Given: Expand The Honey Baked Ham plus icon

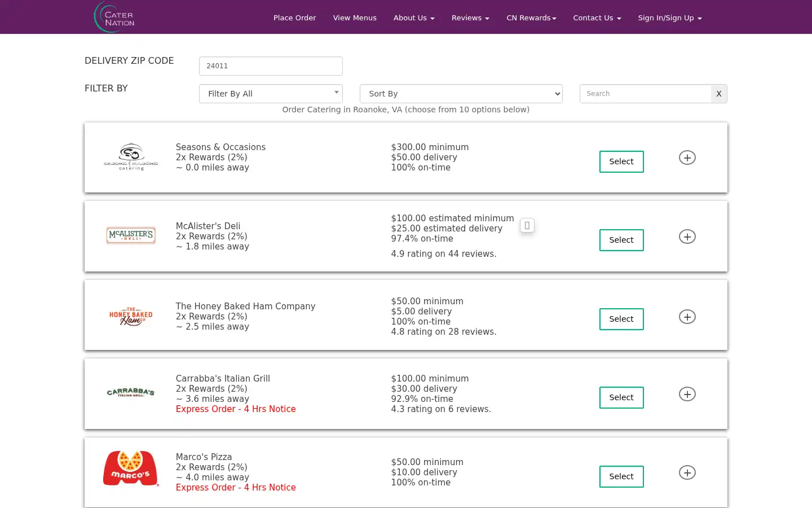Looking at the screenshot, I should coord(687,317).
